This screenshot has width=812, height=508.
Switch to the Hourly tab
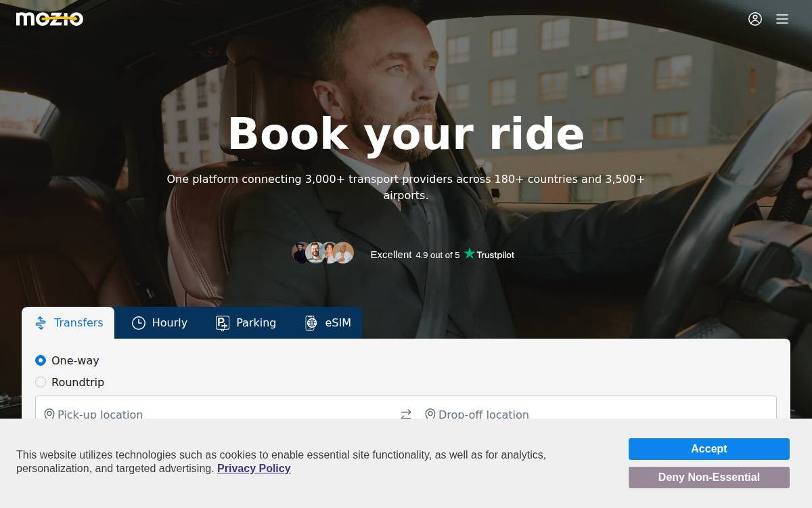point(160,323)
